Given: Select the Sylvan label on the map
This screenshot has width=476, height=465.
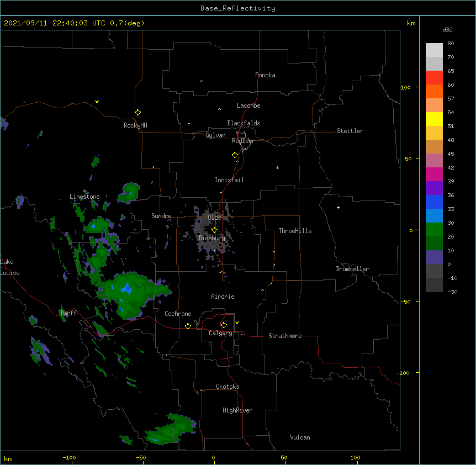Looking at the screenshot, I should 215,135.
